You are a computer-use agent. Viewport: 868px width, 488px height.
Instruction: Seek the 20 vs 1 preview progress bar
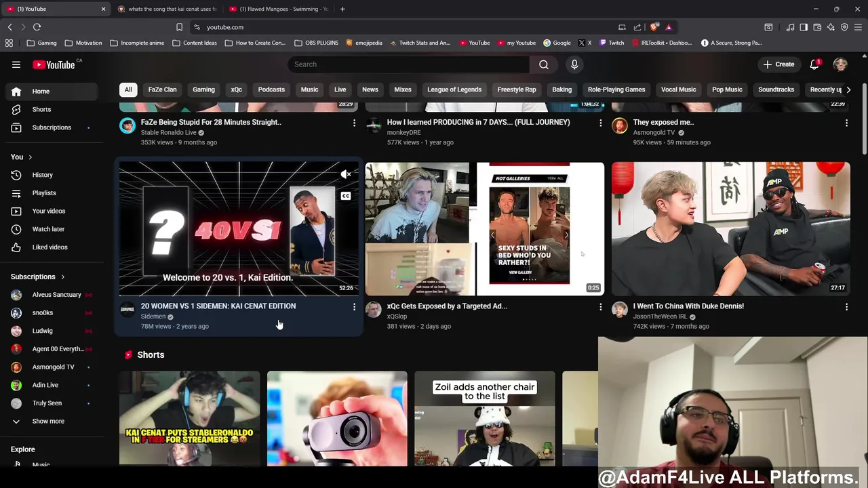[239, 296]
